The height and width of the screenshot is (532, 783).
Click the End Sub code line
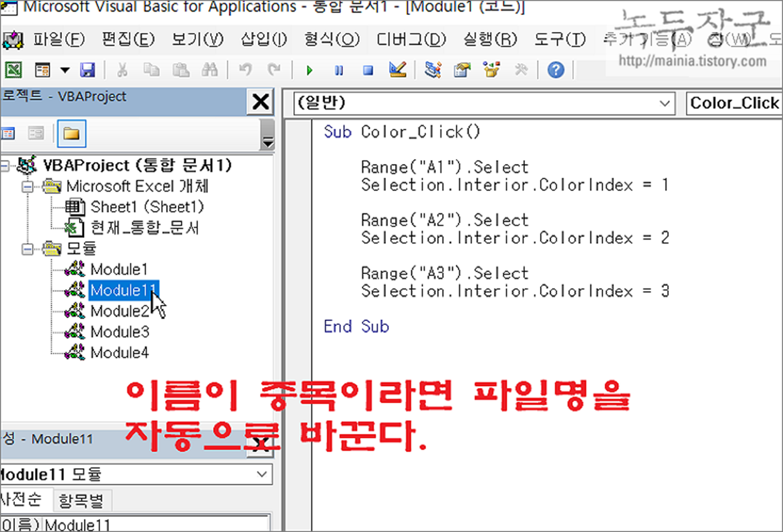(x=356, y=326)
